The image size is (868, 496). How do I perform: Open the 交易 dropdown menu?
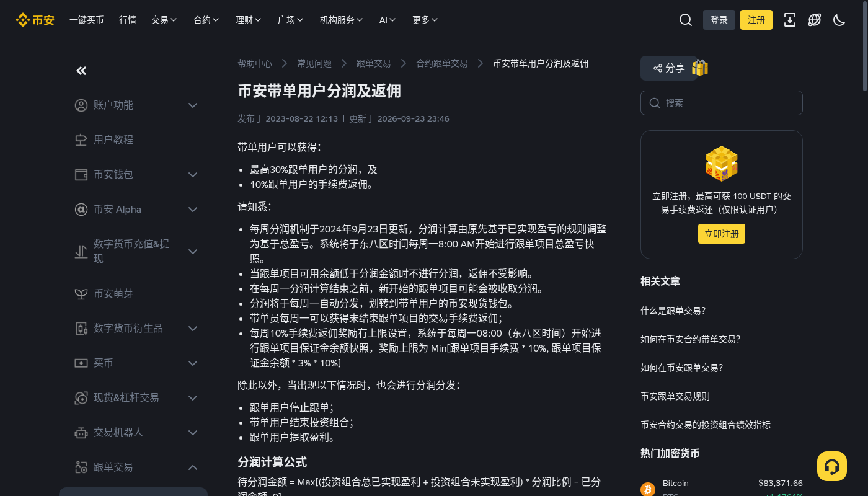click(164, 20)
